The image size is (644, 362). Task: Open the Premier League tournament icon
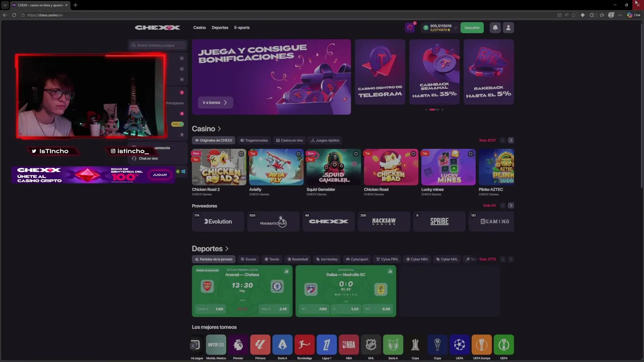(x=238, y=344)
